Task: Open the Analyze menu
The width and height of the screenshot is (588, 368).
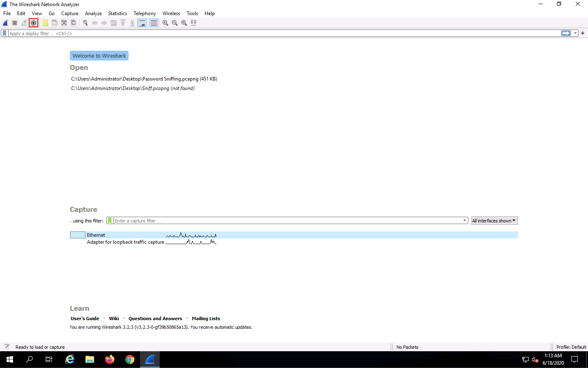Action: [93, 13]
